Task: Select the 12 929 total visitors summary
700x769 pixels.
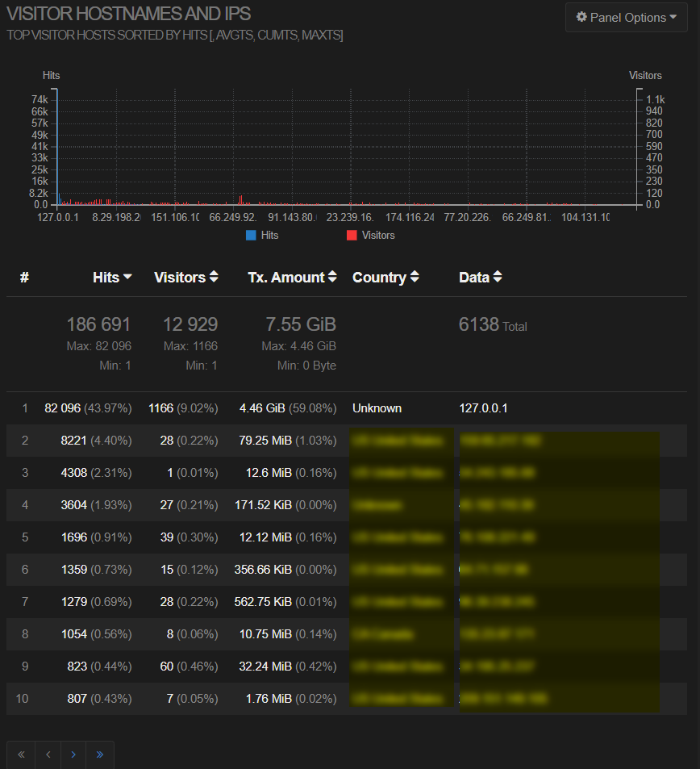Action: [190, 324]
